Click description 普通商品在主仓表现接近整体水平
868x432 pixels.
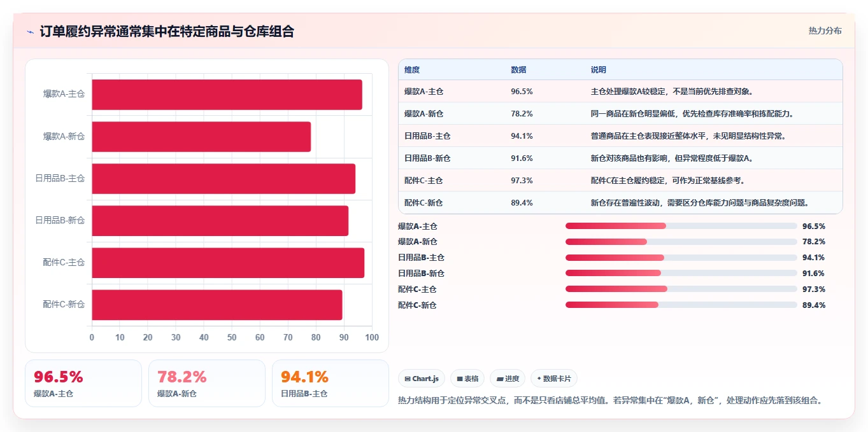tap(688, 136)
